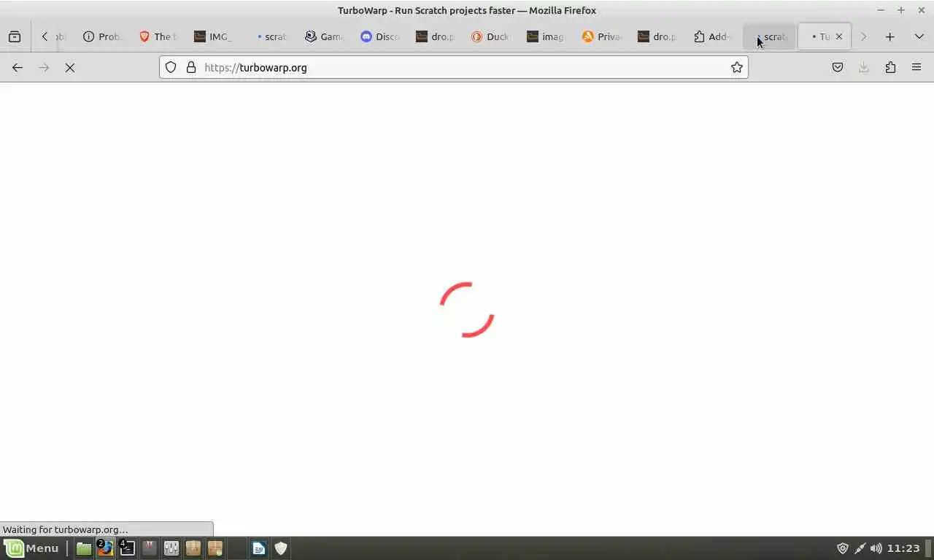Open a new tab with plus button
The height and width of the screenshot is (560, 934).
click(889, 36)
